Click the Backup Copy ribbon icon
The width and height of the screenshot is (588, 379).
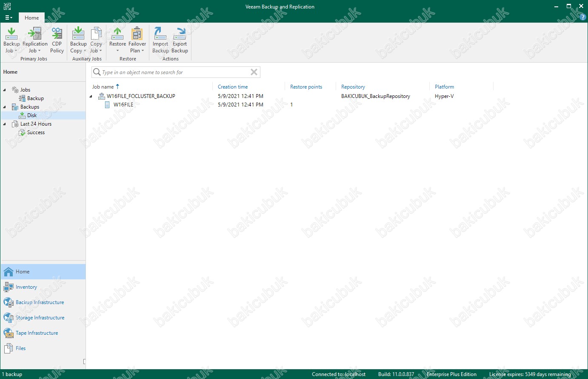pyautogui.click(x=78, y=33)
